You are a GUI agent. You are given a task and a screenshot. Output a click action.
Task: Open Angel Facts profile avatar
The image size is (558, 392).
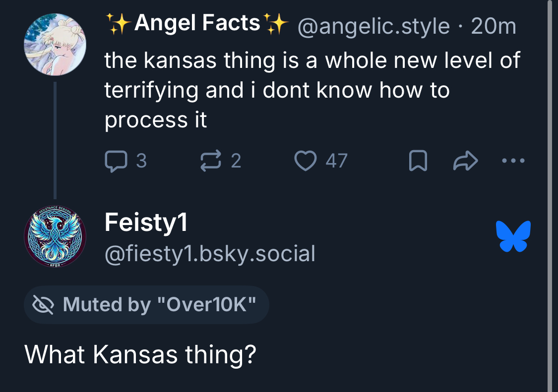[x=55, y=45]
